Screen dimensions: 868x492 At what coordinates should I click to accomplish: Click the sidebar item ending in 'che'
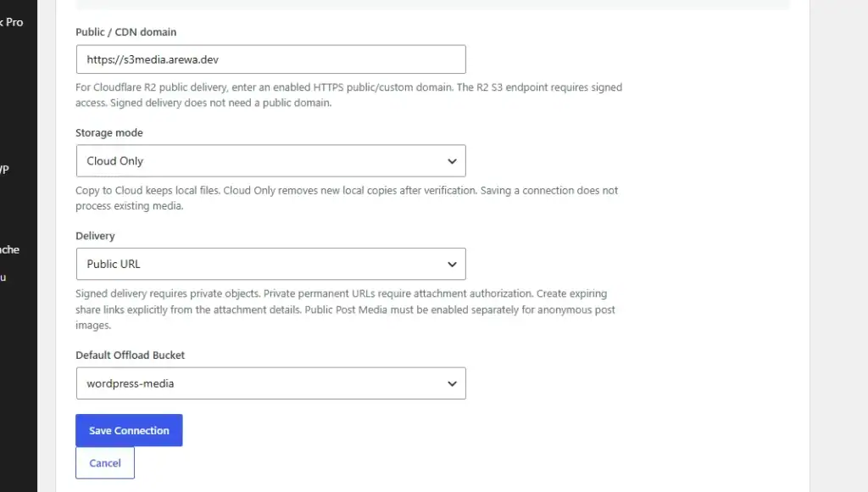tap(10, 249)
